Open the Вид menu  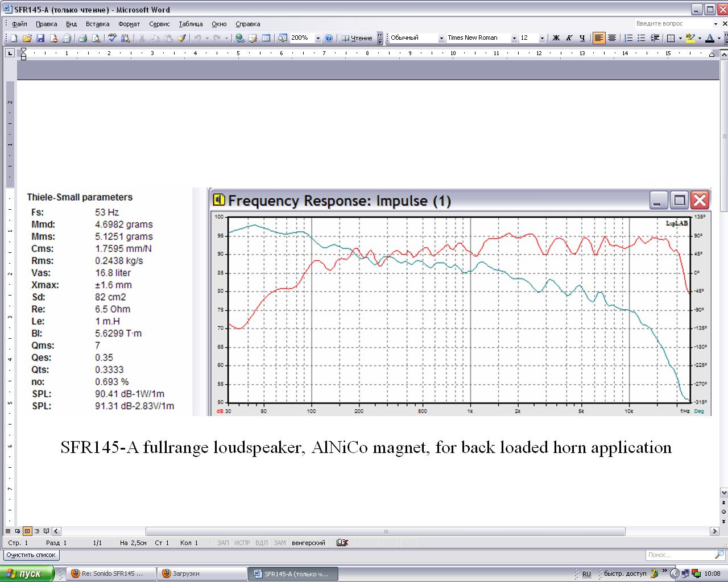[x=71, y=24]
